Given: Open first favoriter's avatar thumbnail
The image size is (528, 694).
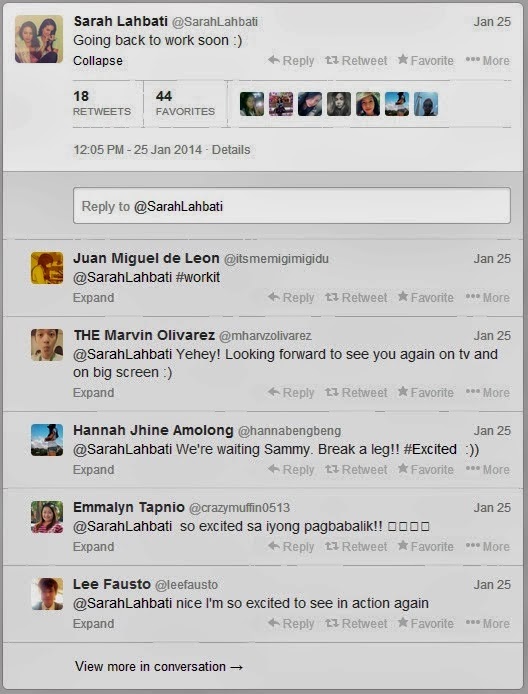Looking at the screenshot, I should tap(252, 104).
